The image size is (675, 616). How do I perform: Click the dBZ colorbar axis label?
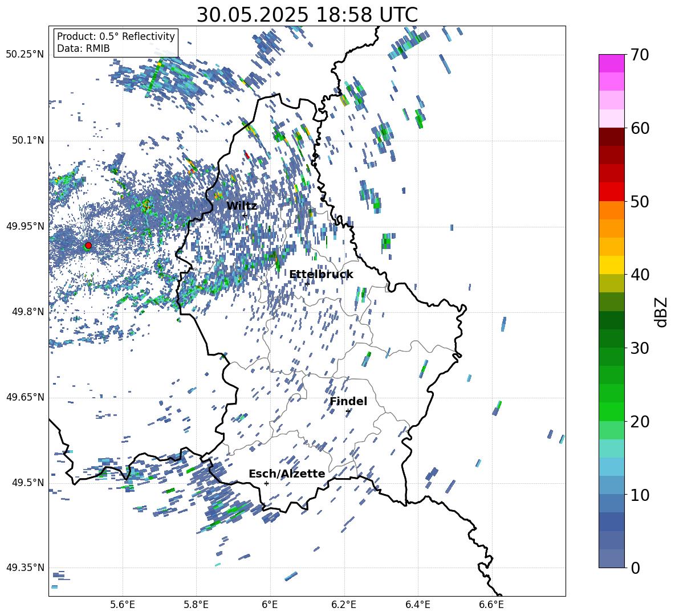pyautogui.click(x=662, y=312)
